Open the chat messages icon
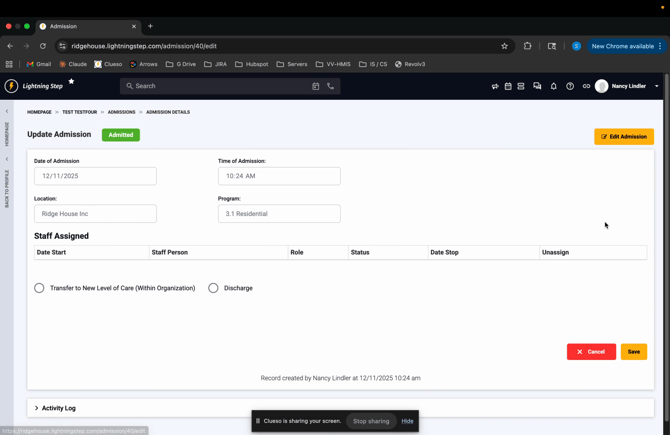Screen dimensions: 670x435 coord(537,86)
